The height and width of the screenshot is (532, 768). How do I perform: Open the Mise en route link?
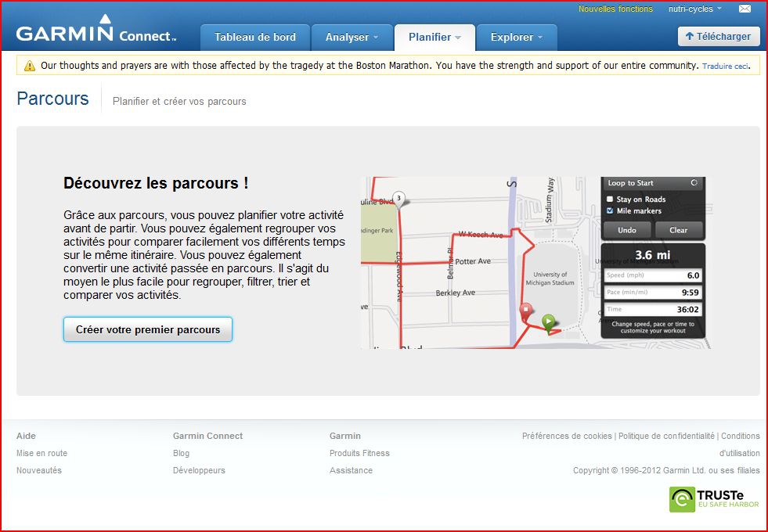42,453
